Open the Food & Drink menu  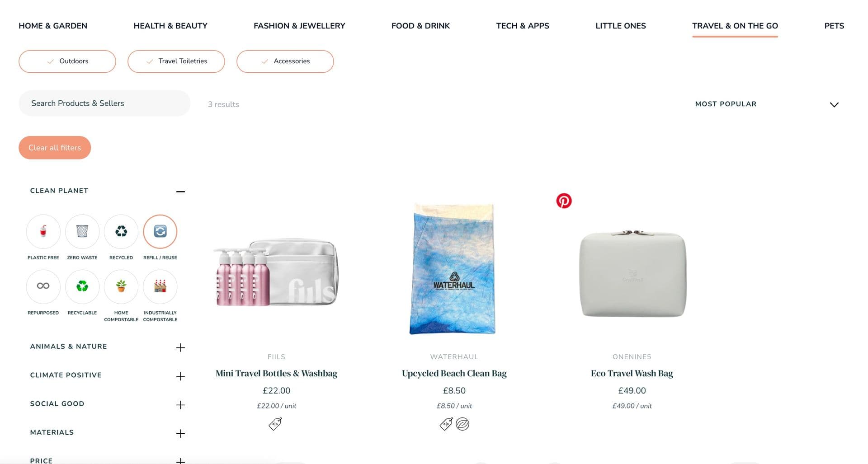point(420,26)
